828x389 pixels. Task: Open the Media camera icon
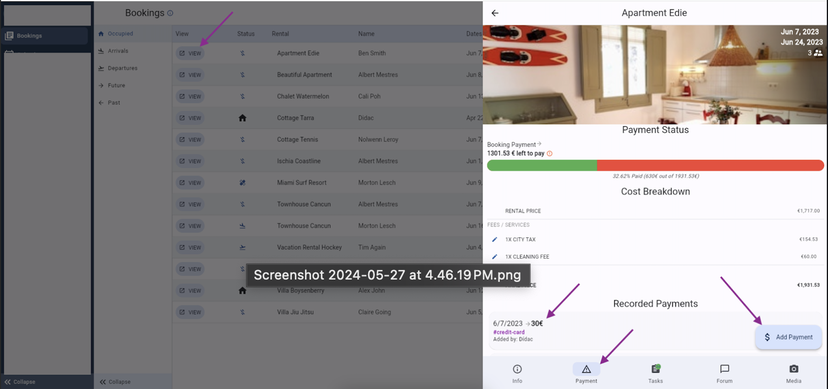(x=793, y=369)
